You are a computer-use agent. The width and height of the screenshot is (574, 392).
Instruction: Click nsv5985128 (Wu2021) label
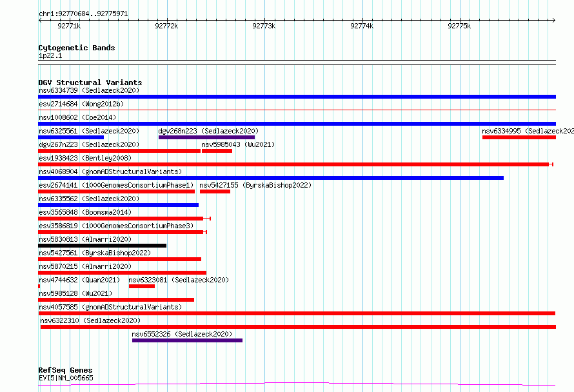(75, 293)
